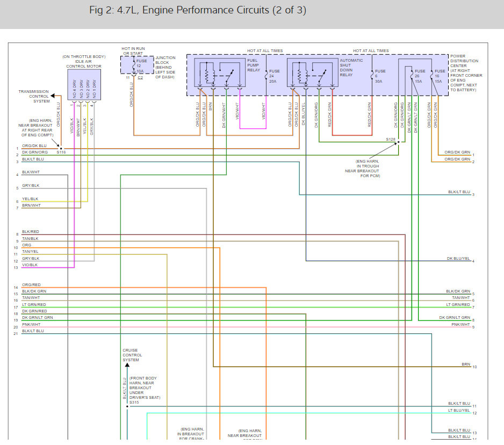
Task: Click left wire label 'TAN/YEL' at row 11
Action: pyautogui.click(x=30, y=251)
